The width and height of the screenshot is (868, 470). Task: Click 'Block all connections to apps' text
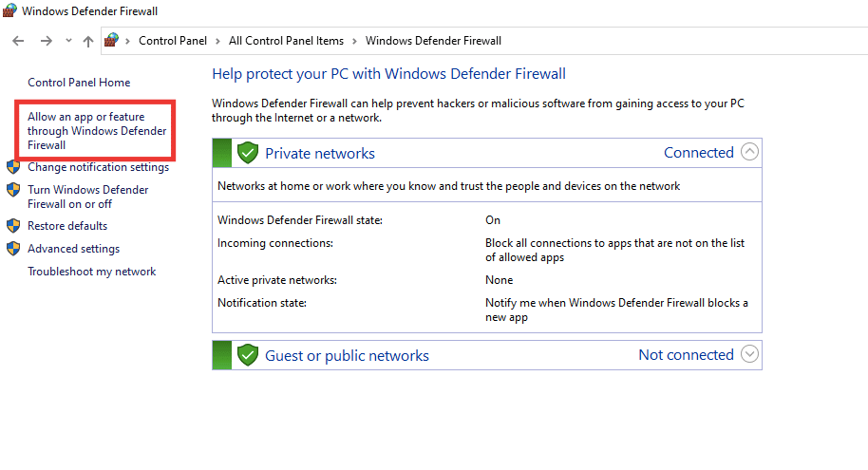[x=615, y=251]
